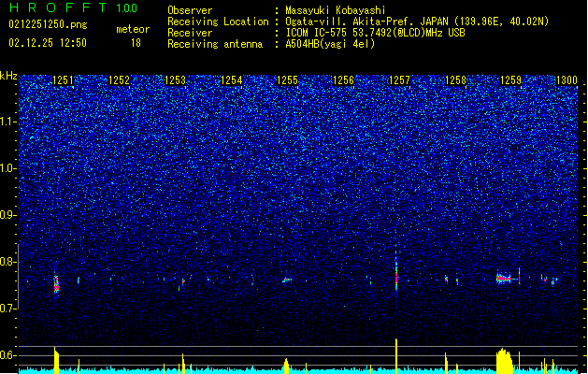Click the small echo near 1255
Screen dimensions: 588x374
pos(287,280)
